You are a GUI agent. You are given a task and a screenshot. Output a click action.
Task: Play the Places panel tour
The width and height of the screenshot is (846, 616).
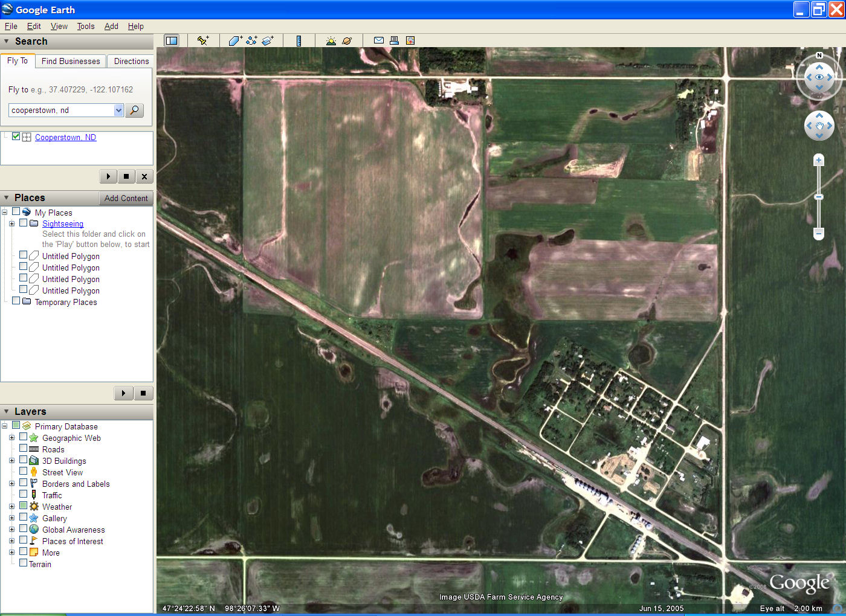coord(123,393)
